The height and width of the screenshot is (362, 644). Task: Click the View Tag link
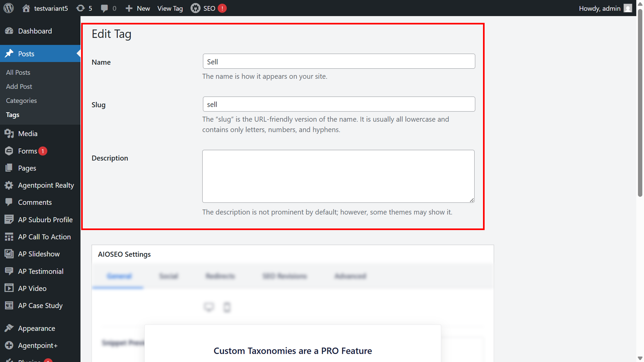click(170, 8)
